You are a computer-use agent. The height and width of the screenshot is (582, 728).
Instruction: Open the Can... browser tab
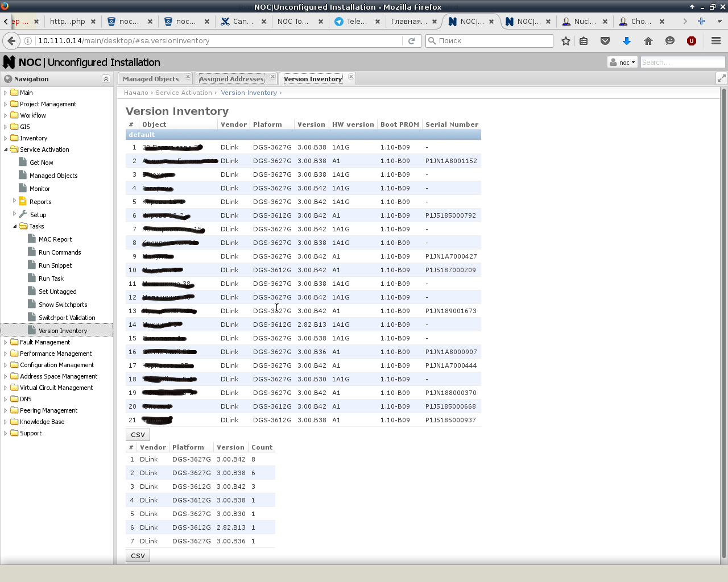[x=243, y=22]
